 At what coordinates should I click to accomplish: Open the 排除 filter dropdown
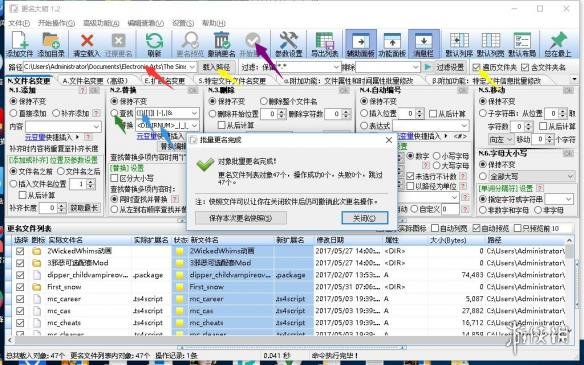point(416,67)
